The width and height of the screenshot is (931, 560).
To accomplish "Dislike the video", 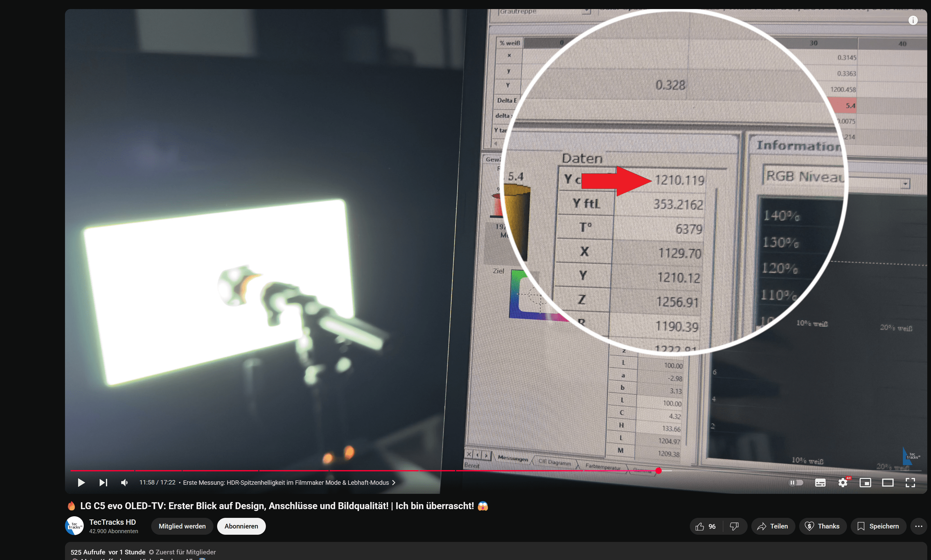I will click(734, 526).
